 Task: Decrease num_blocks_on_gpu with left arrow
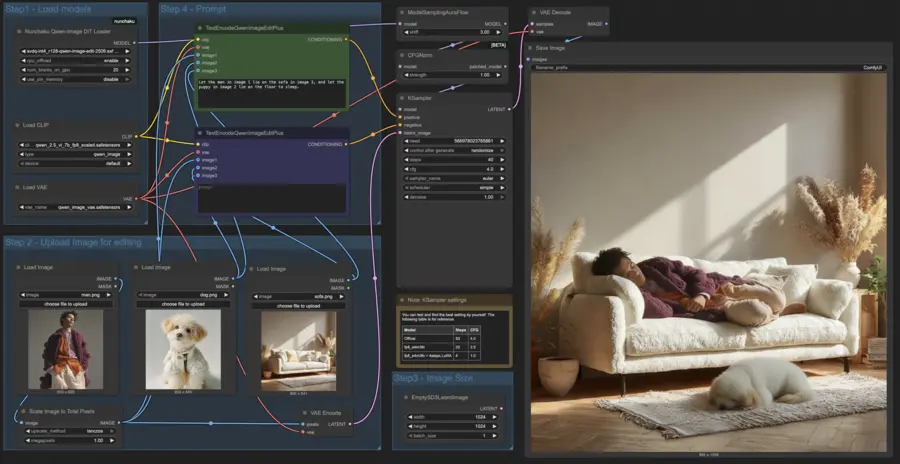(24, 70)
